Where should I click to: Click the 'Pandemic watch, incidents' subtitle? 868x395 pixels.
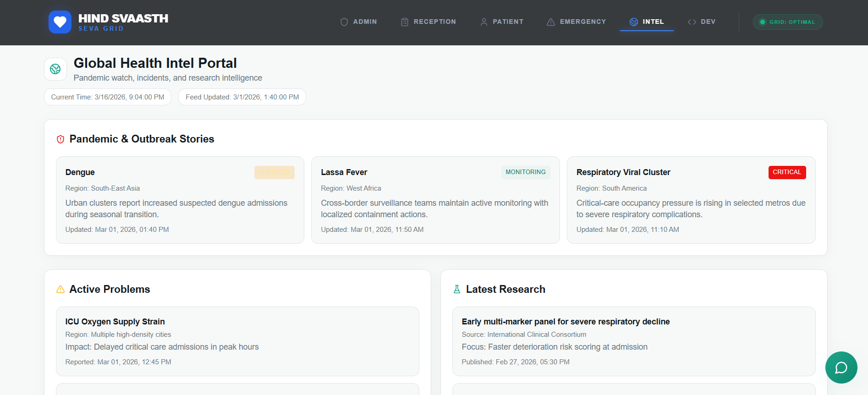coord(168,78)
